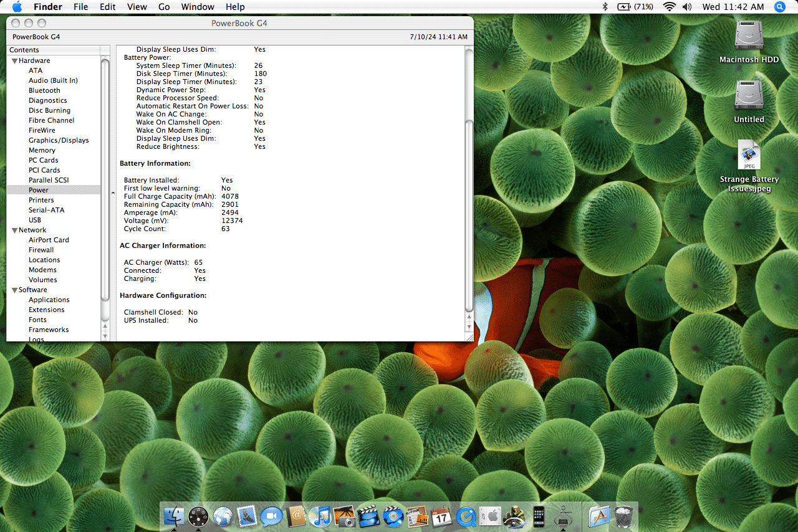798x532 pixels.
Task: Launch Halo game icon in Dock
Action: click(x=514, y=516)
